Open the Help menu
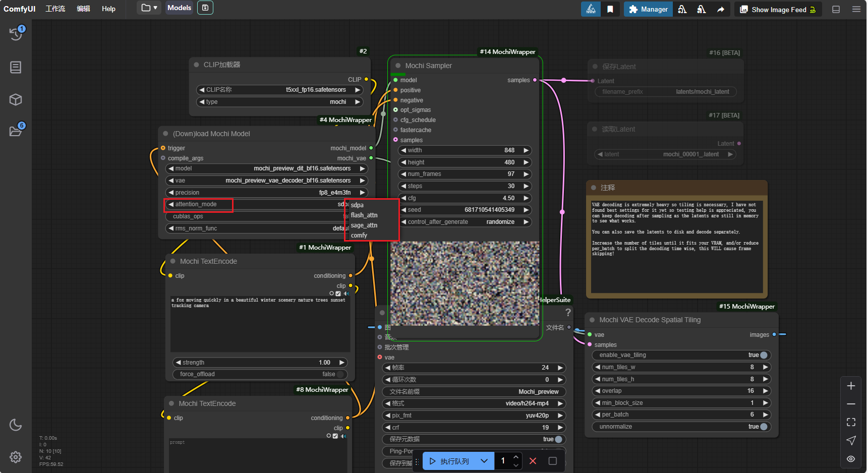Image resolution: width=868 pixels, height=473 pixels. coord(108,9)
